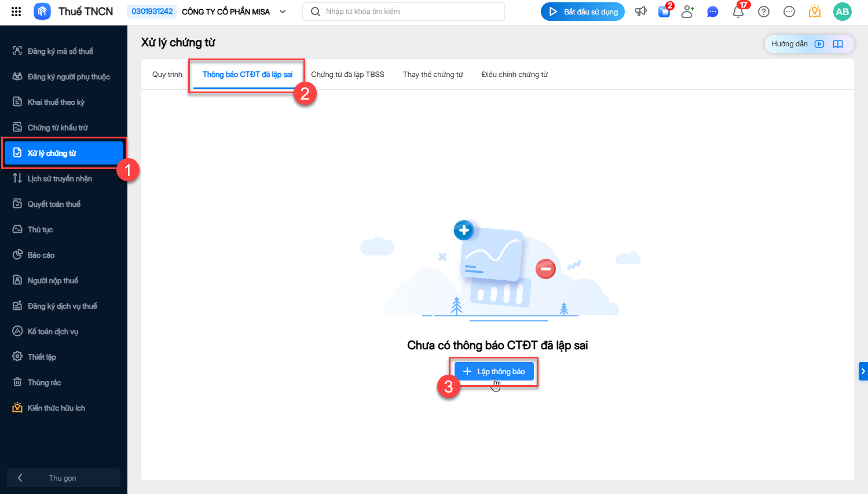
Task: Open Đăng ký mã số thuế menu
Action: point(64,51)
